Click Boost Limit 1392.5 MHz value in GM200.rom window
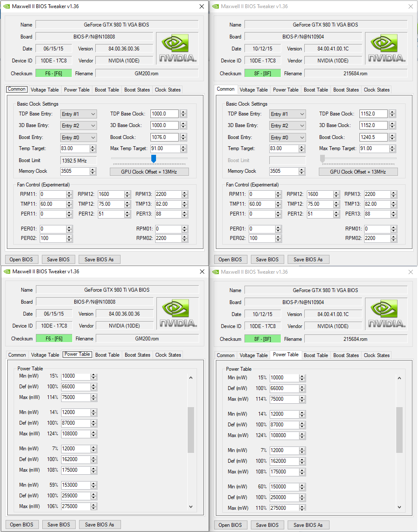The height and width of the screenshot is (532, 418). [79, 160]
